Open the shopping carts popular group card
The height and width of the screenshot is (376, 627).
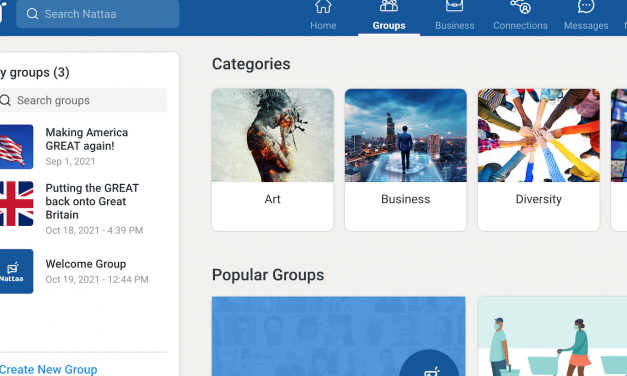[x=553, y=336]
